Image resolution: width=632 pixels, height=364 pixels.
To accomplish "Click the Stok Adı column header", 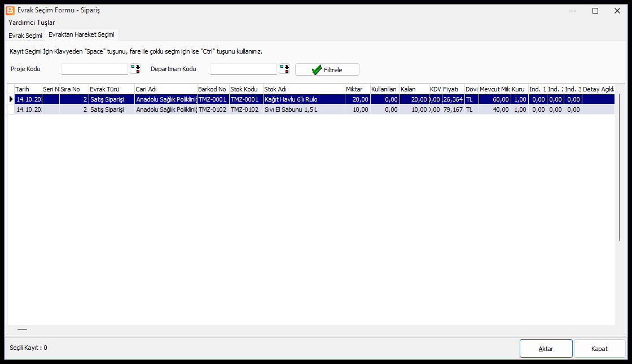I will tap(304, 89).
